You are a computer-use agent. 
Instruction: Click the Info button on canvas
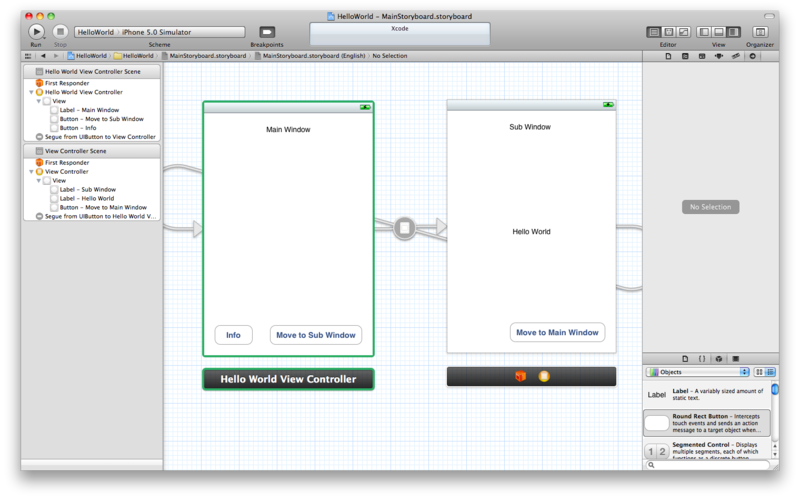(x=233, y=335)
